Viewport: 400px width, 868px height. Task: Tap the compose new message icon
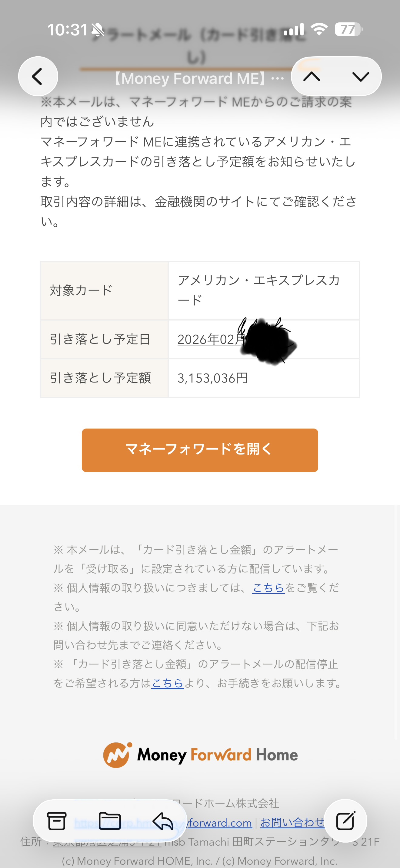[345, 821]
